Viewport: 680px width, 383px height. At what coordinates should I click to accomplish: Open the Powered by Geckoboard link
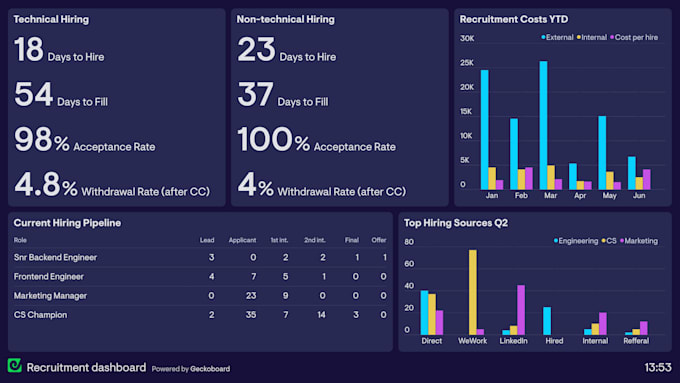tap(191, 369)
